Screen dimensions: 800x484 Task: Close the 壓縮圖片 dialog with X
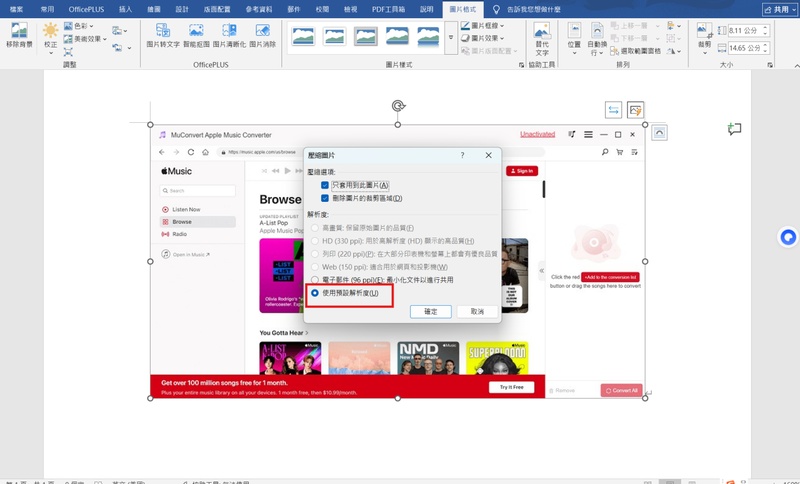[488, 155]
